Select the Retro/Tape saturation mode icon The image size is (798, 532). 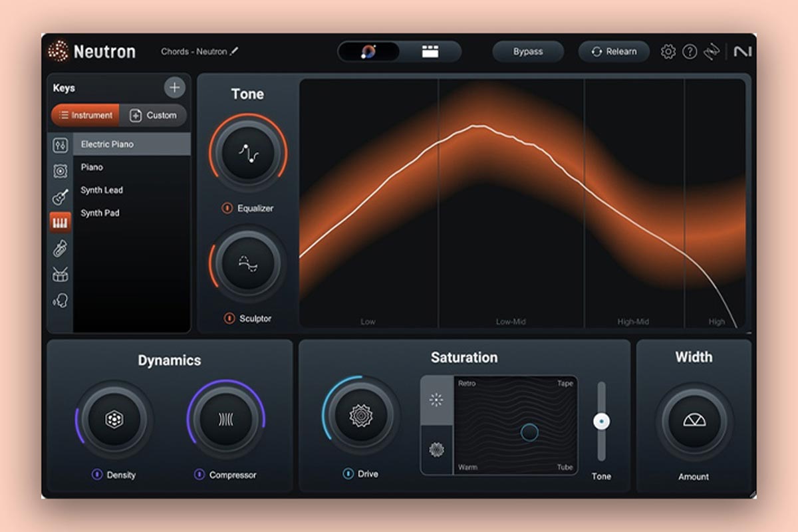pyautogui.click(x=436, y=399)
